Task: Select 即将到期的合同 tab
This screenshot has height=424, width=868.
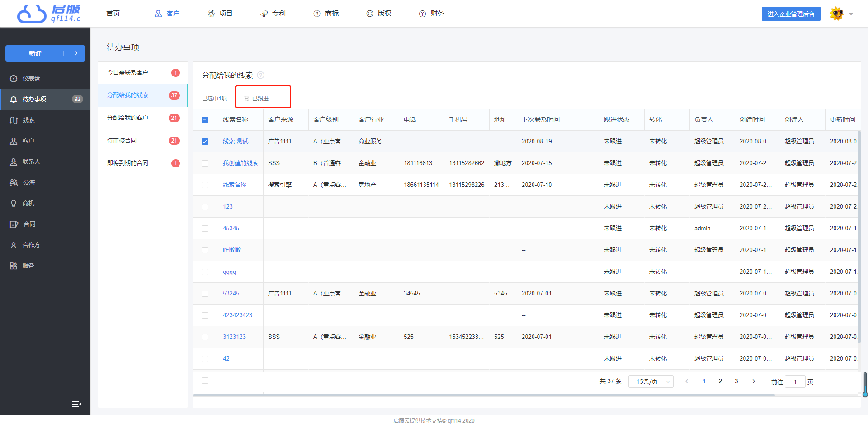Action: click(x=143, y=163)
